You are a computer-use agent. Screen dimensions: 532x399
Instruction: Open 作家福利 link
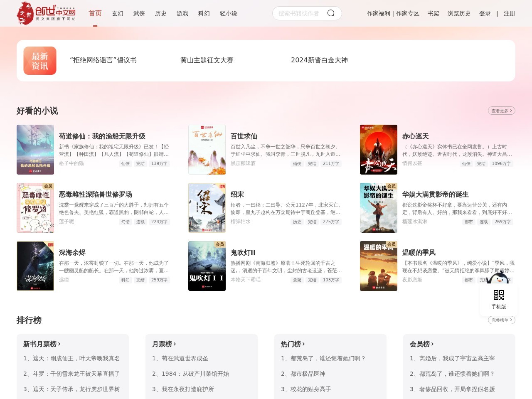(379, 13)
